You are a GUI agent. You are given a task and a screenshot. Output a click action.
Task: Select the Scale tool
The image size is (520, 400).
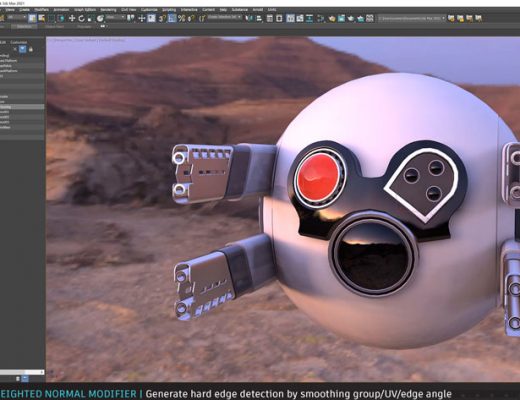coord(90,18)
